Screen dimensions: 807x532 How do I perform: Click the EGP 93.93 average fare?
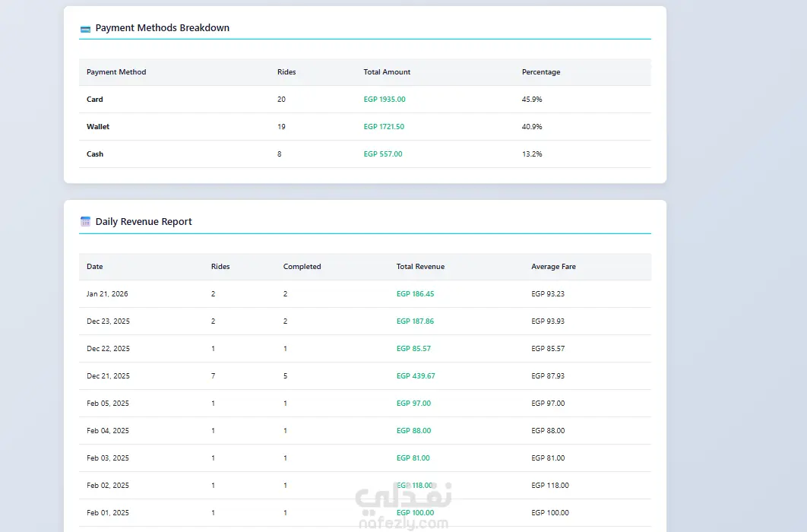548,321
